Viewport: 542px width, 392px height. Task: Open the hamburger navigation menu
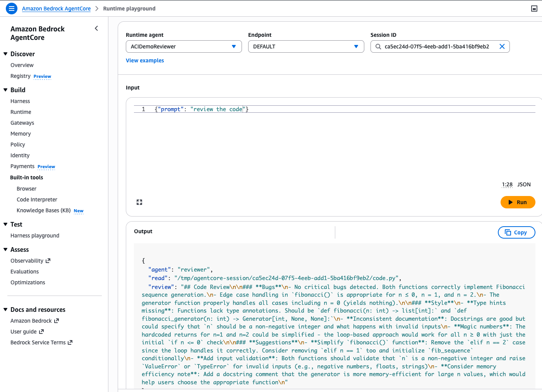point(12,8)
